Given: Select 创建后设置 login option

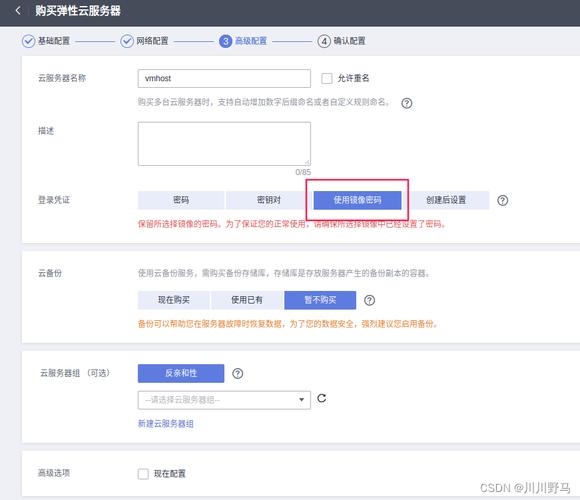Looking at the screenshot, I should tap(446, 200).
